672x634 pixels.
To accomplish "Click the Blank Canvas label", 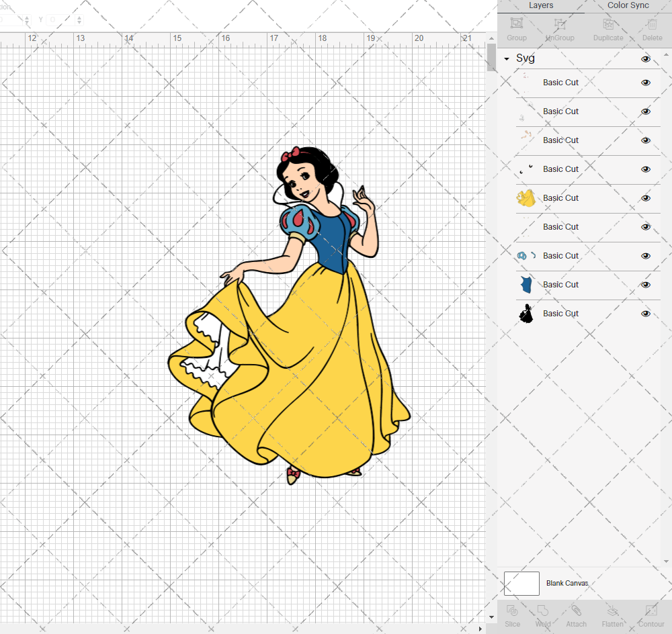I will click(x=567, y=584).
